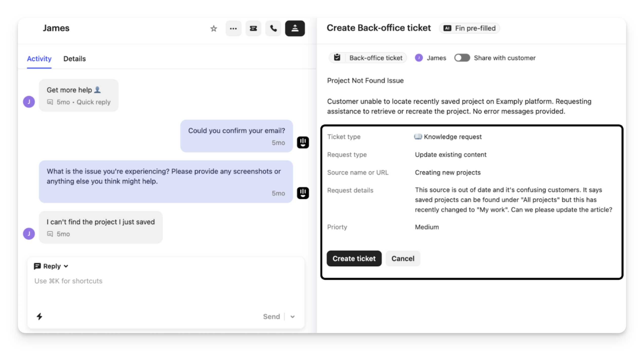The width and height of the screenshot is (644, 351).
Task: Edit the Project Not Found Issue title
Action: [x=365, y=81]
